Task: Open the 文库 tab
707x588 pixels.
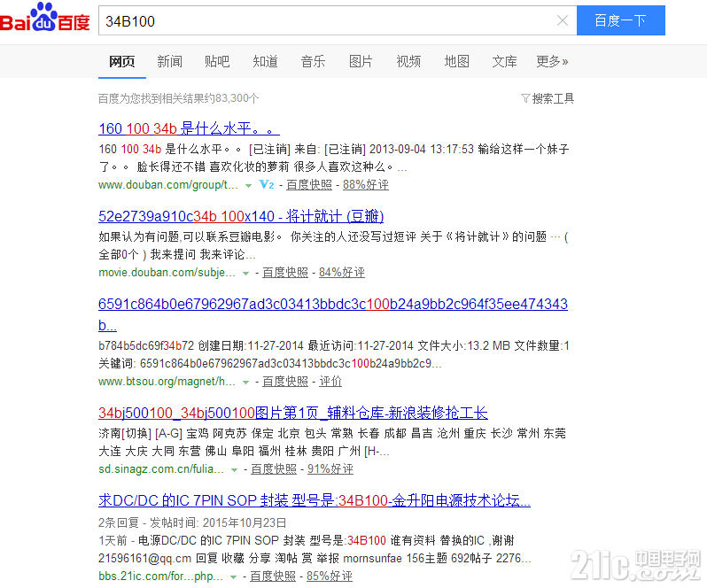Action: tap(504, 61)
